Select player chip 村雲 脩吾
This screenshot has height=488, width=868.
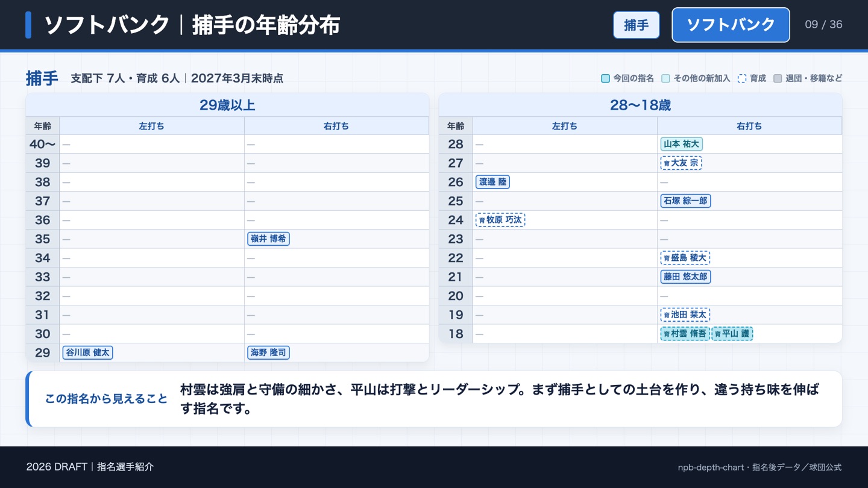click(x=685, y=333)
